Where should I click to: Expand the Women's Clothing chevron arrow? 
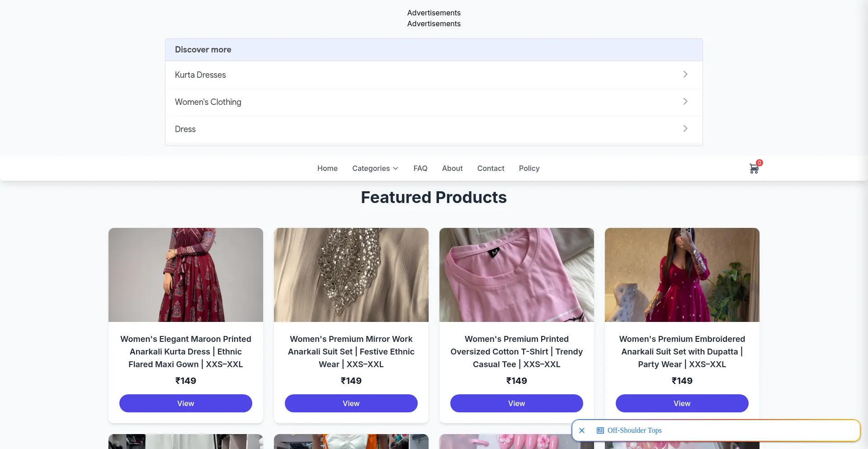[685, 101]
